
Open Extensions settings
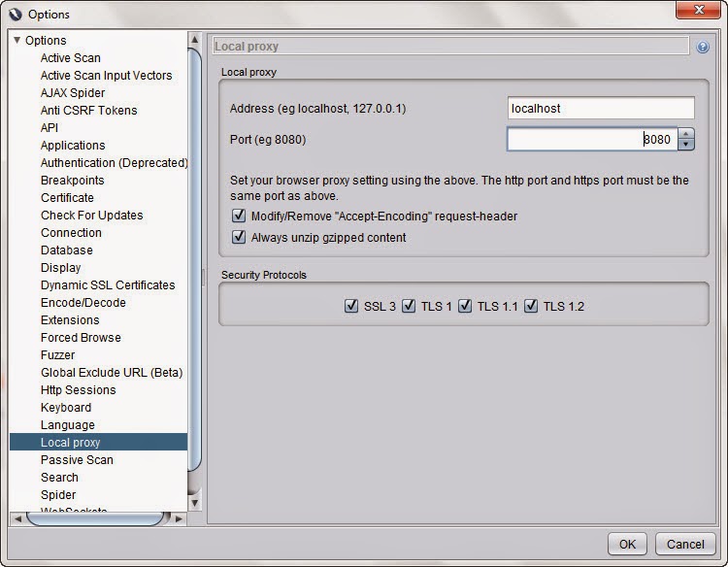[70, 320]
